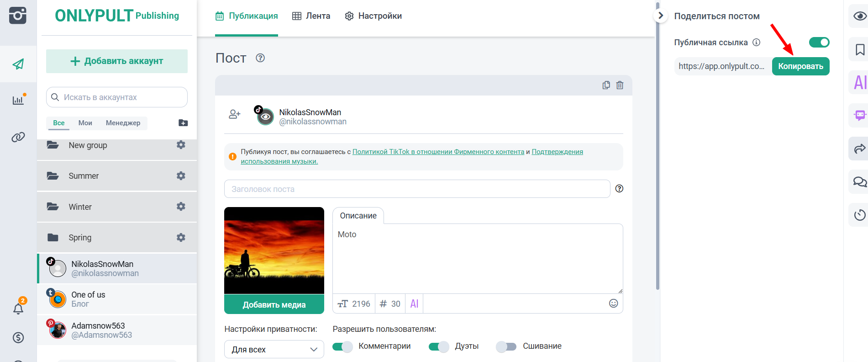Viewport: 868px width, 362px height.
Task: Disable the public link toggle
Action: (x=819, y=43)
